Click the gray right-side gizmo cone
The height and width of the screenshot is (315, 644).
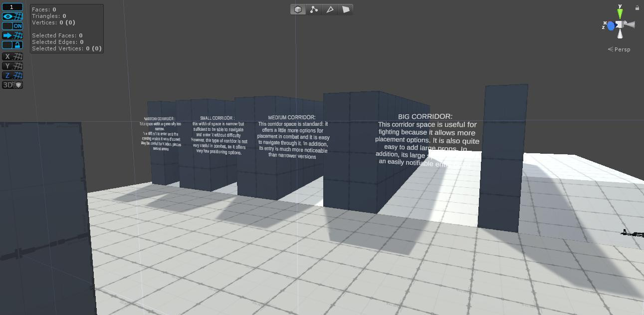(630, 24)
